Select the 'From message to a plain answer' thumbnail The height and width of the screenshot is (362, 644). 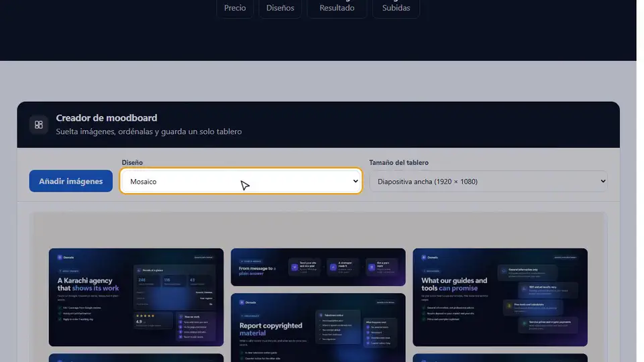click(x=318, y=267)
